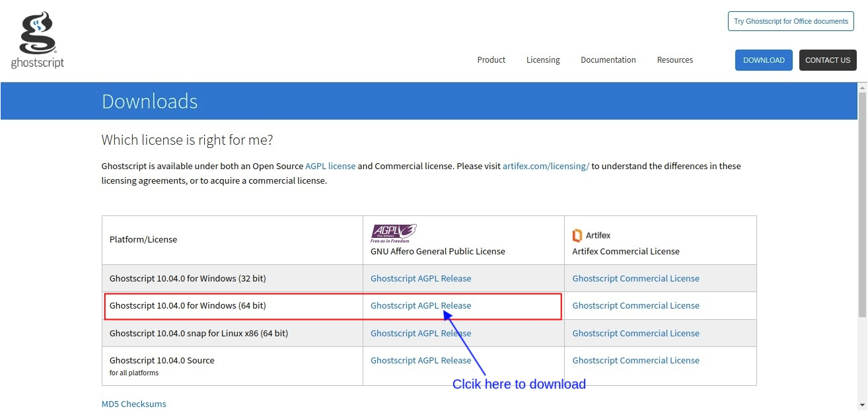Open the Licensing menu
Viewport: 868px width, 411px height.
pos(543,59)
